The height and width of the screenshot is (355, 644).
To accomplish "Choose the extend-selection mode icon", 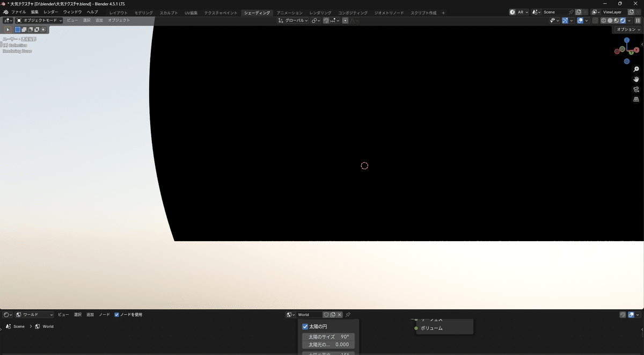I will click(25, 30).
